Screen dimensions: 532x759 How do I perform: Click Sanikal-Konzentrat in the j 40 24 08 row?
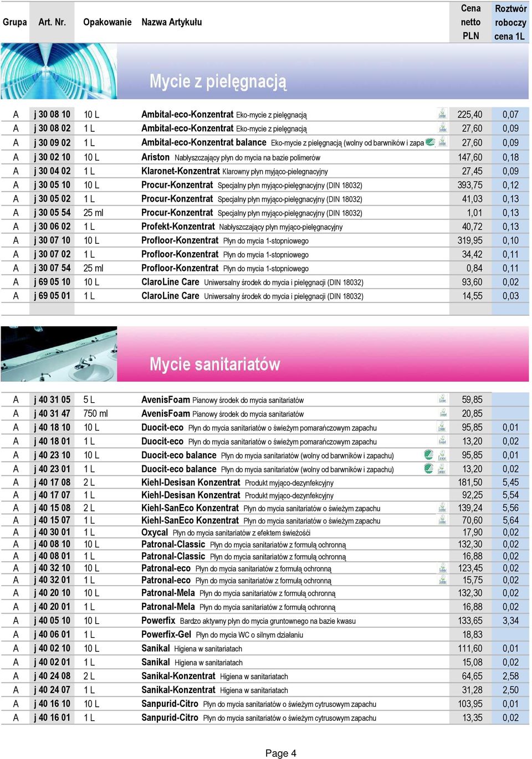pos(178,676)
